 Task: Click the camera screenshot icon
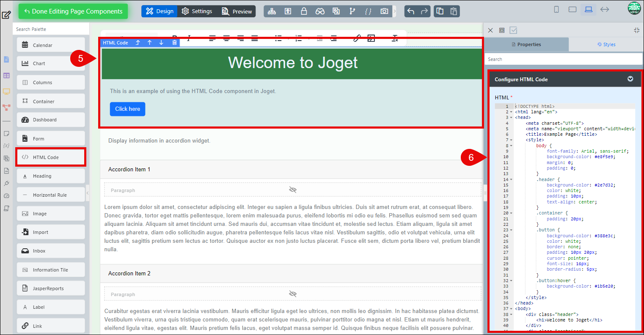384,11
